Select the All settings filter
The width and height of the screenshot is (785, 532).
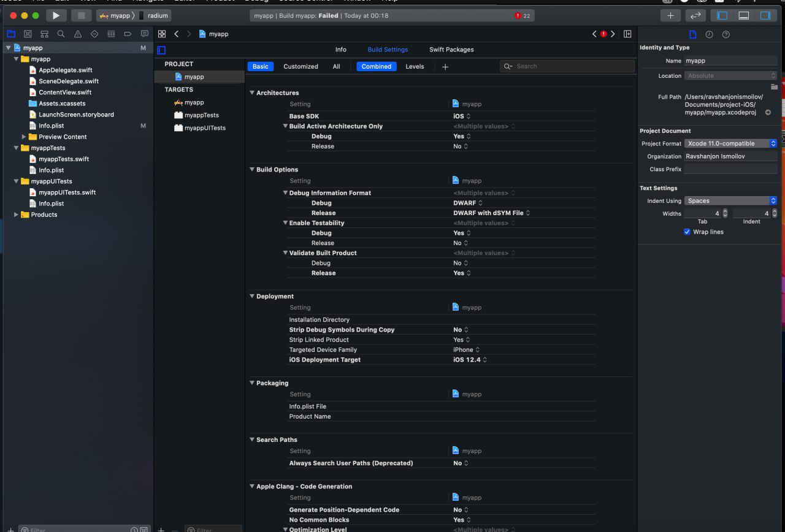click(336, 66)
